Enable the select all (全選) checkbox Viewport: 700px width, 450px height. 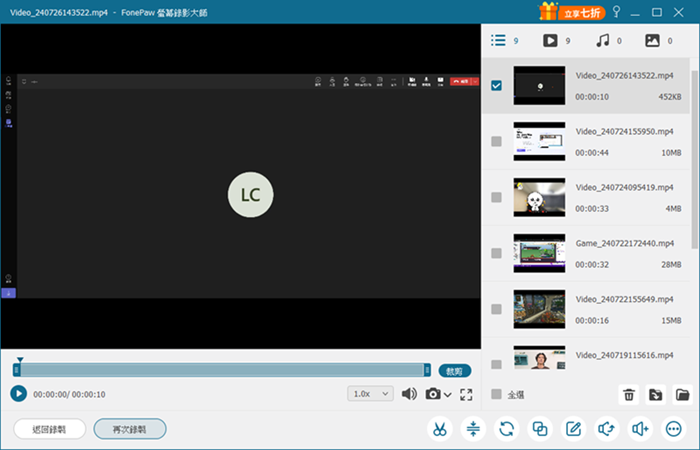(x=496, y=394)
